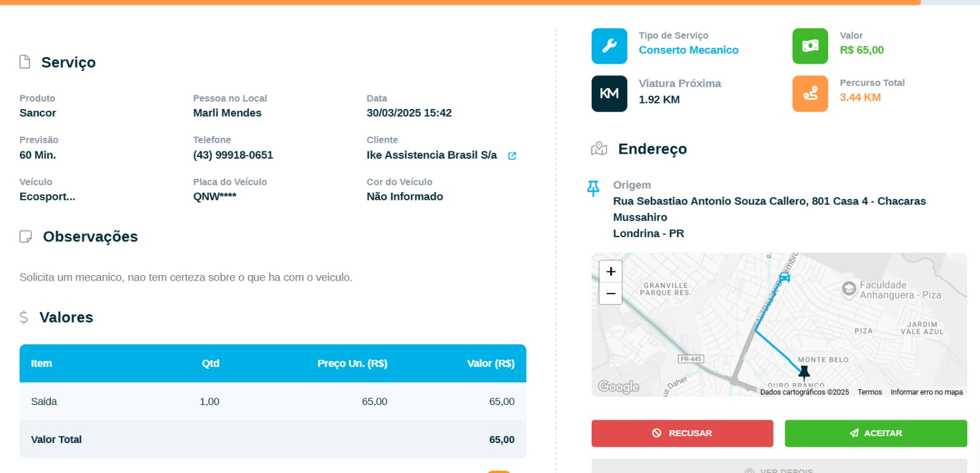Click the blue car marker on map
The image size is (980, 473).
(784, 278)
